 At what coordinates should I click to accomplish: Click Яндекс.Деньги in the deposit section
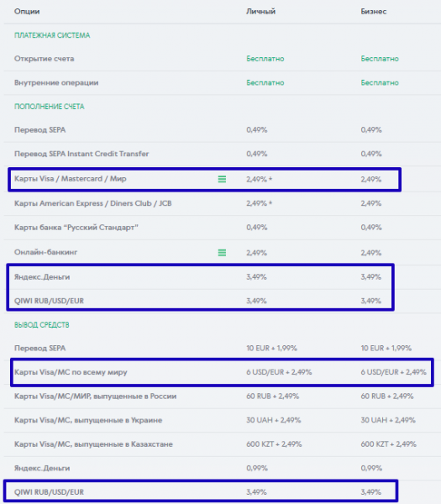coord(42,276)
